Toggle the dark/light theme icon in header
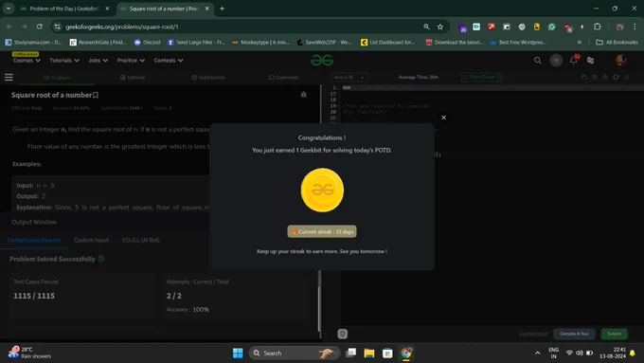The height and width of the screenshot is (363, 644). pyautogui.click(x=556, y=61)
